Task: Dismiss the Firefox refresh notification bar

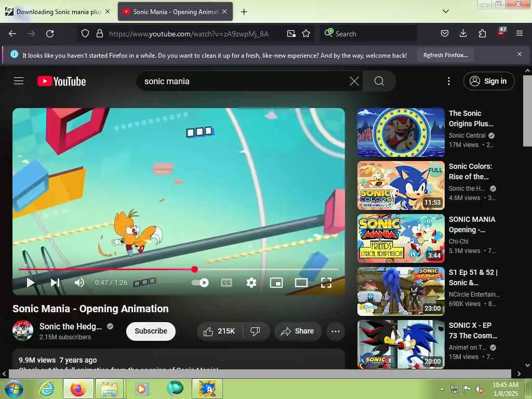Action: point(519,54)
